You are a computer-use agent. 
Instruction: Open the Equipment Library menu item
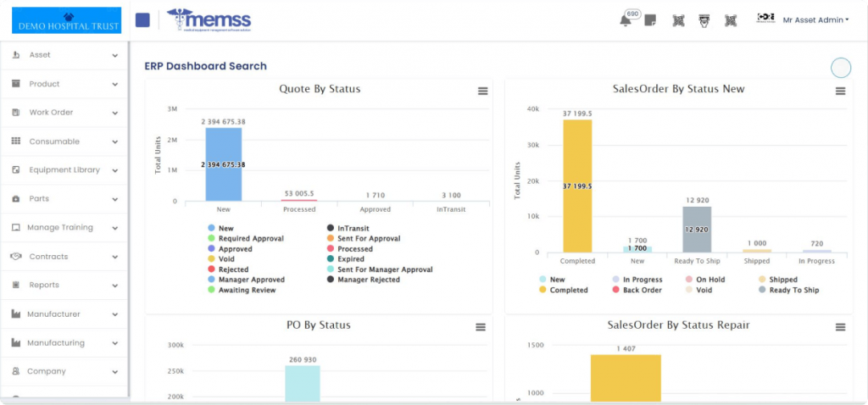pos(65,170)
